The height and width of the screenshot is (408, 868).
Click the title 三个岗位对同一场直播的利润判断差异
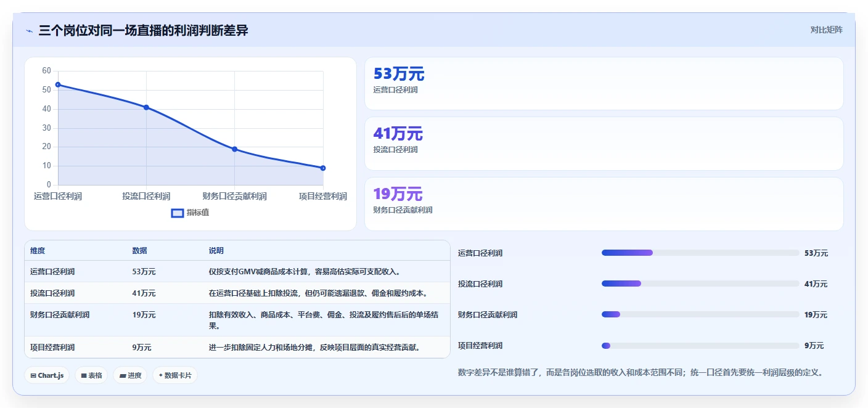pos(143,30)
